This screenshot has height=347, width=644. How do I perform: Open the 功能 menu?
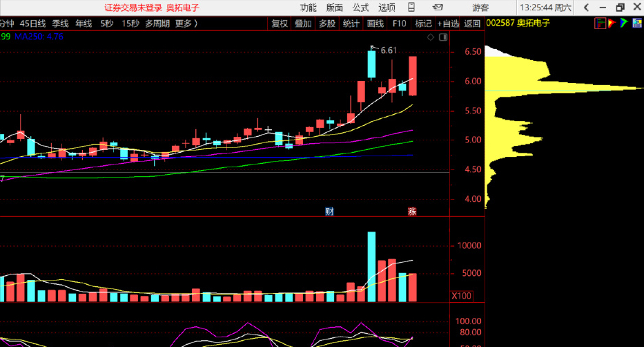point(308,8)
